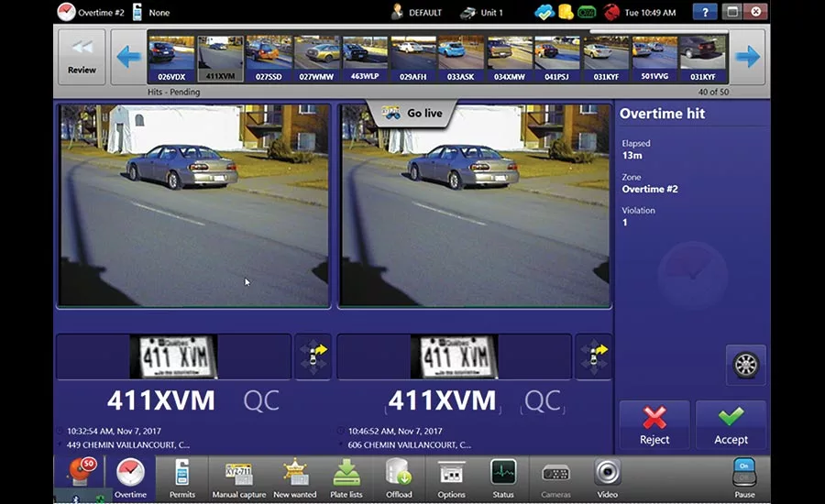The width and height of the screenshot is (825, 504).
Task: Accept the overtime hit
Action: pyautogui.click(x=731, y=425)
